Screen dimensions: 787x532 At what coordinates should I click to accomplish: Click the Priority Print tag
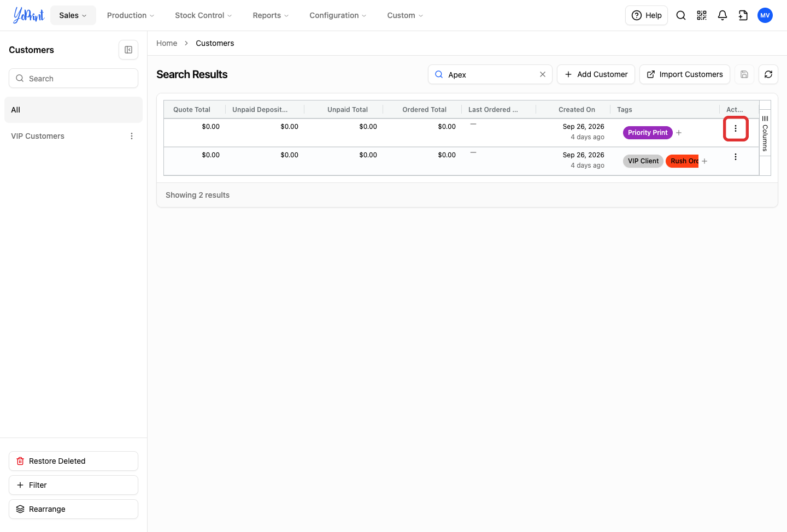pyautogui.click(x=648, y=133)
